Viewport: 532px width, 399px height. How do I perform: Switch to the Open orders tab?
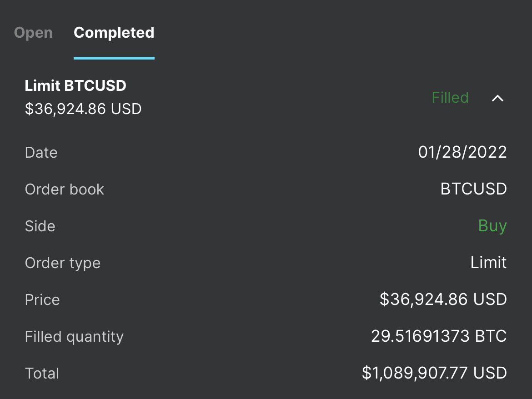click(33, 33)
